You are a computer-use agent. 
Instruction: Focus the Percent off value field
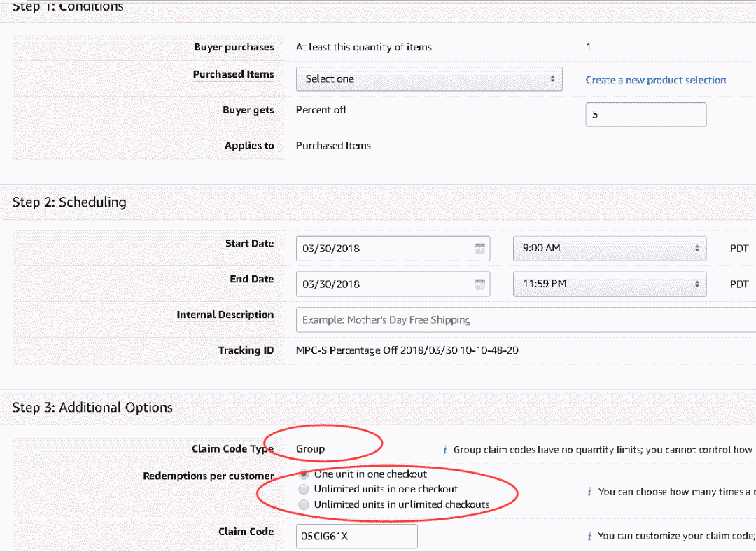(645, 115)
